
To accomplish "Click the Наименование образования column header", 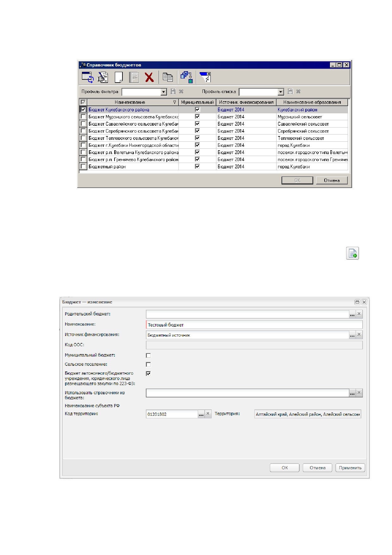I will [x=312, y=102].
